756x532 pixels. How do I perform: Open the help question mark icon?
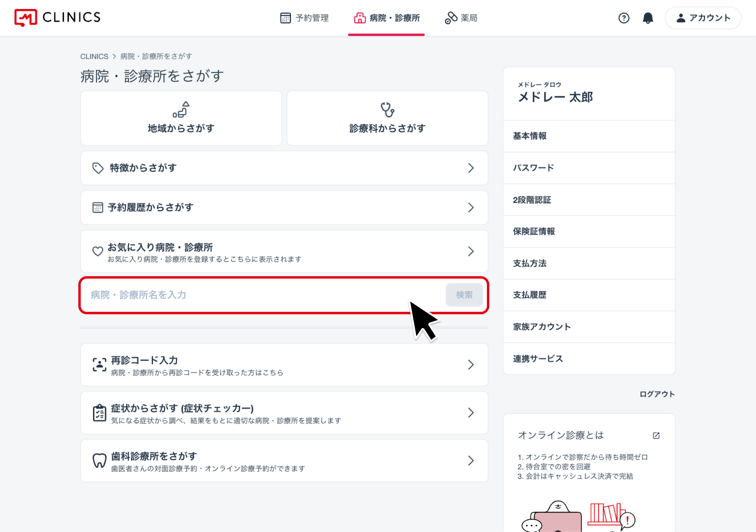point(624,18)
